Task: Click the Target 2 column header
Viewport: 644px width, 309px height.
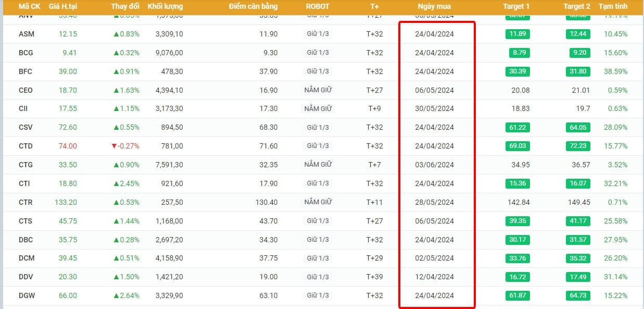Action: click(x=577, y=7)
